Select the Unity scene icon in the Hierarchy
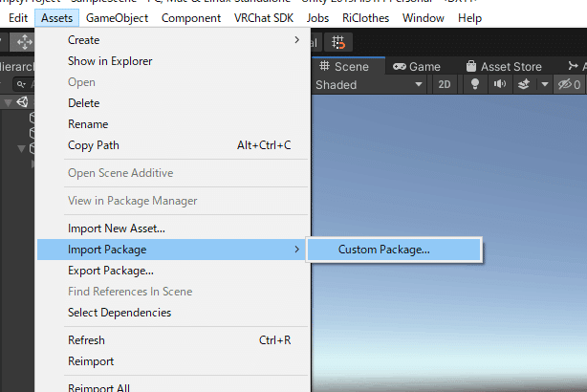Screen dimensions: 587x392 pyautogui.click(x=22, y=102)
